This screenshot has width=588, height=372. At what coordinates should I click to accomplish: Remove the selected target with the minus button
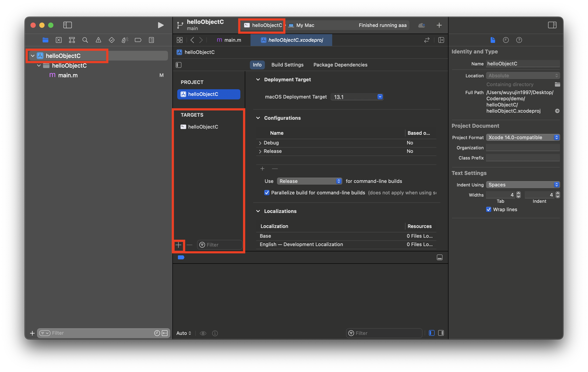pos(189,245)
